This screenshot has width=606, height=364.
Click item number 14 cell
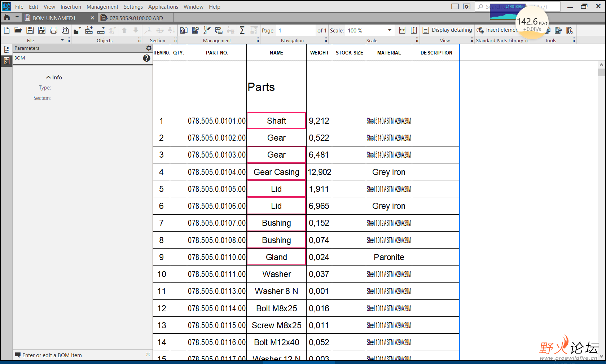(162, 342)
